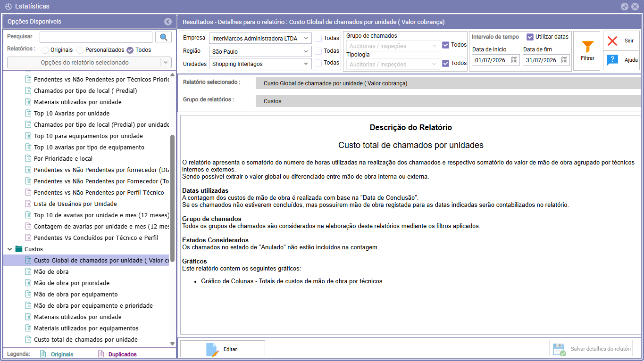The width and height of the screenshot is (644, 361).
Task: Collapse the Custos tree group
Action: click(x=10, y=249)
